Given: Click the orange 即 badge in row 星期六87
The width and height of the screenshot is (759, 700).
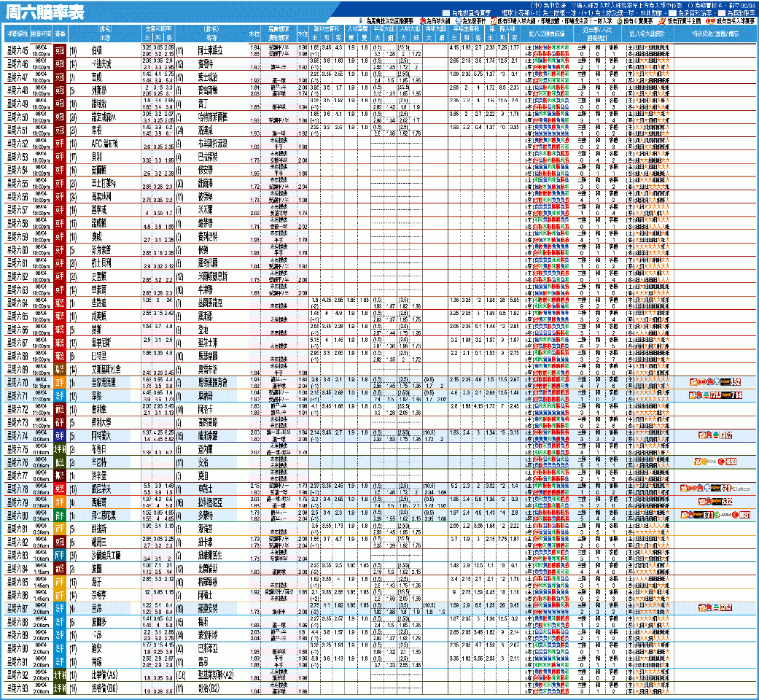Looking at the screenshot, I should coord(702,607).
